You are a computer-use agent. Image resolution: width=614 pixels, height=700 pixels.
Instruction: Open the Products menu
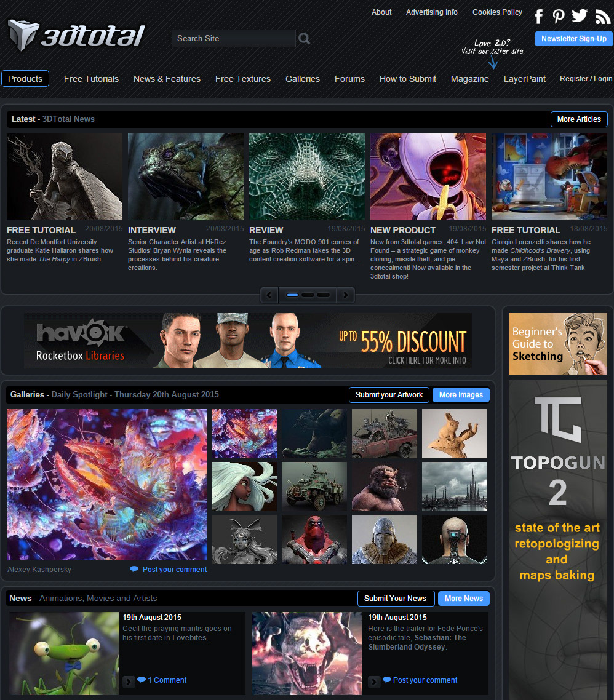[25, 79]
